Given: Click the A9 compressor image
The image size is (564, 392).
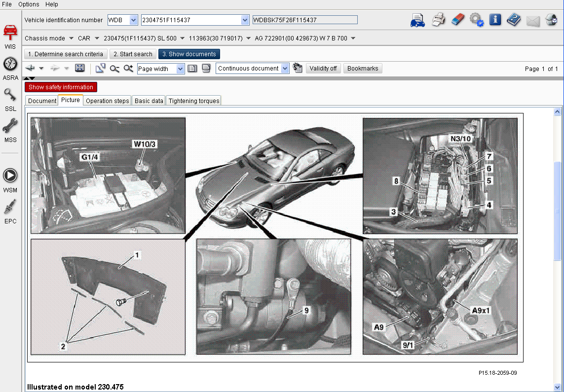Looking at the screenshot, I should (x=440, y=297).
